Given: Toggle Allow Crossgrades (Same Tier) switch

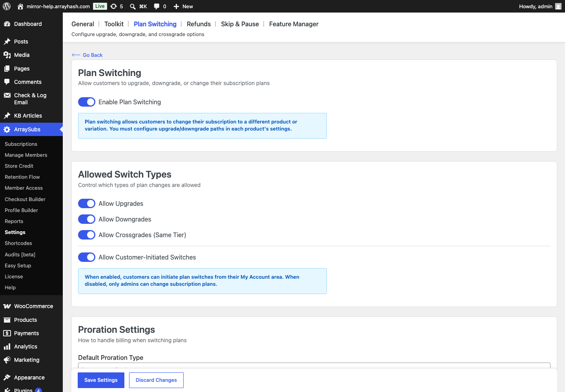Looking at the screenshot, I should 87,235.
